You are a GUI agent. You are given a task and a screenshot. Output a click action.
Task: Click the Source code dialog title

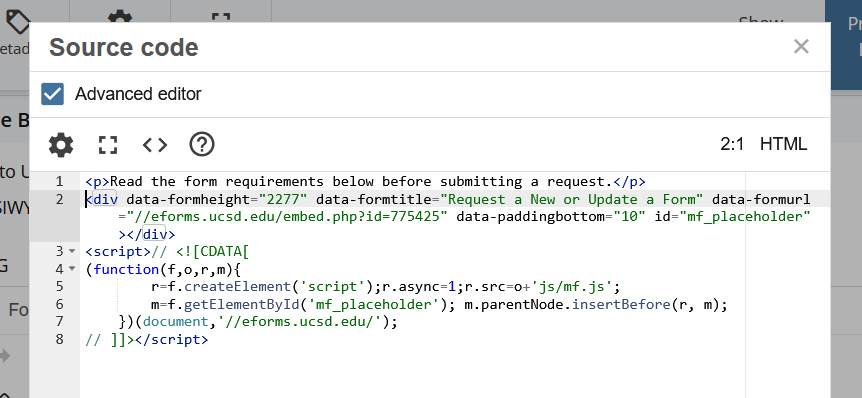[124, 47]
